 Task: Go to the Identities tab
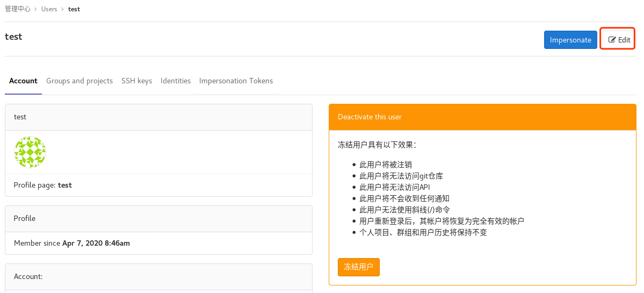[176, 81]
